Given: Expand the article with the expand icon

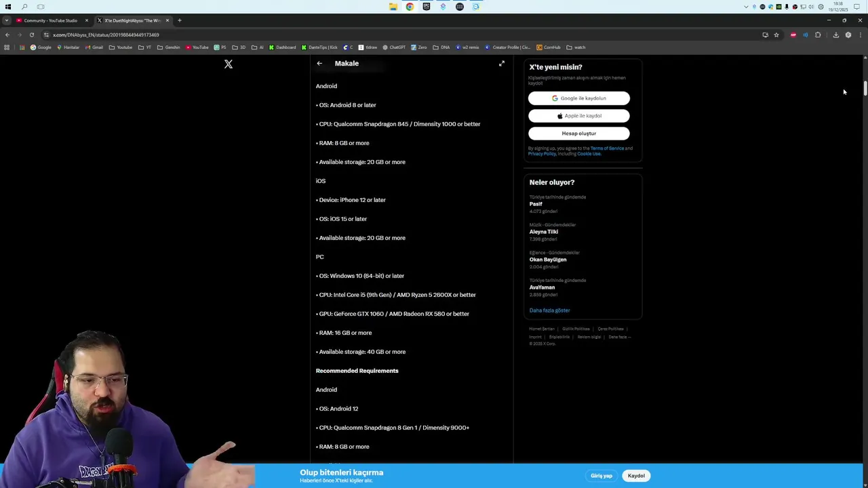Looking at the screenshot, I should pyautogui.click(x=502, y=64).
